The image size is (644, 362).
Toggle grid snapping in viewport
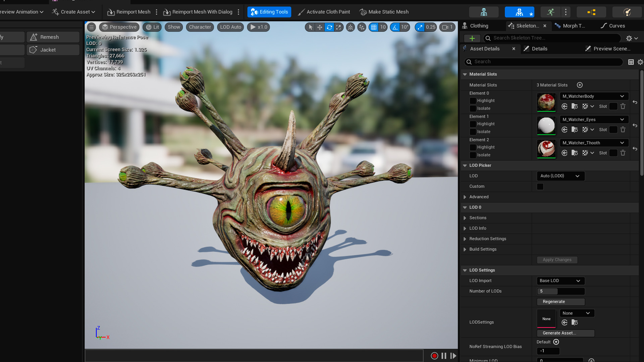tap(374, 27)
